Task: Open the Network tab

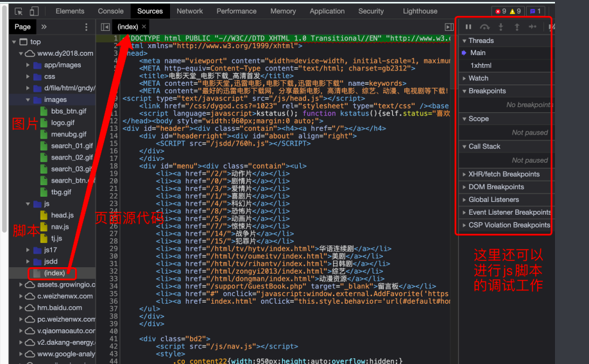Action: pos(190,12)
